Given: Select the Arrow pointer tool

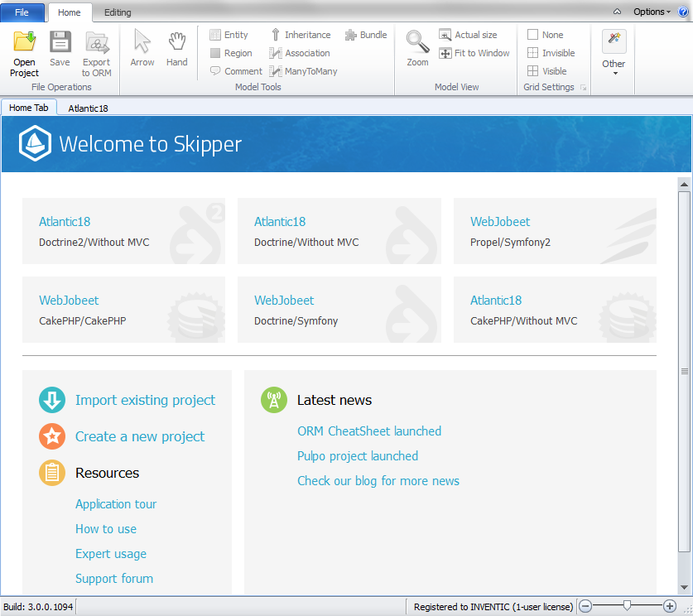Looking at the screenshot, I should click(x=142, y=49).
